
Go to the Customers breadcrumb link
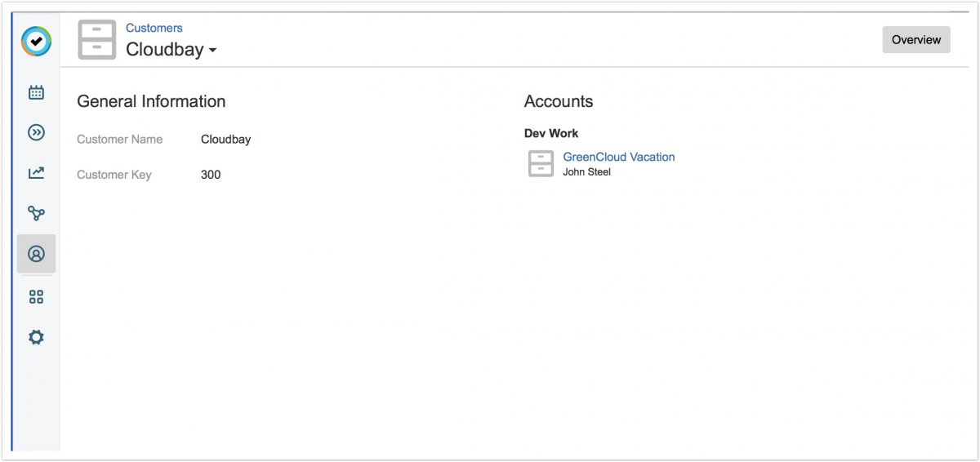click(154, 28)
